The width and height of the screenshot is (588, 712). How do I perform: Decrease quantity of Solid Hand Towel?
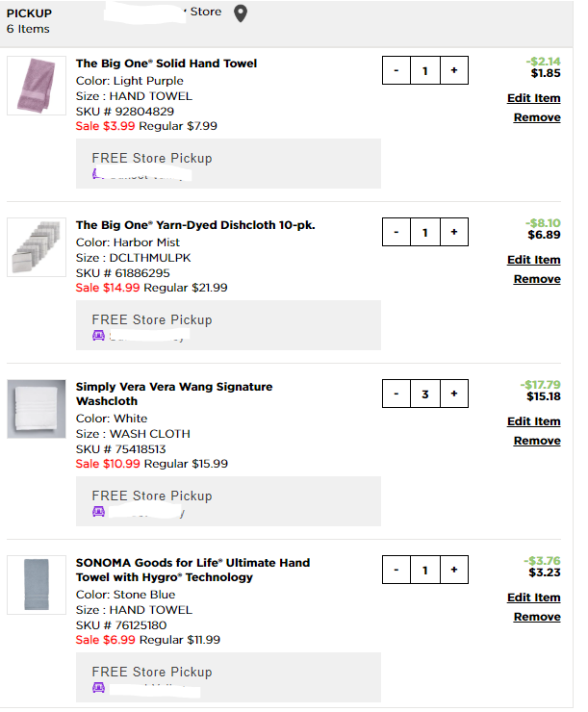click(x=396, y=70)
